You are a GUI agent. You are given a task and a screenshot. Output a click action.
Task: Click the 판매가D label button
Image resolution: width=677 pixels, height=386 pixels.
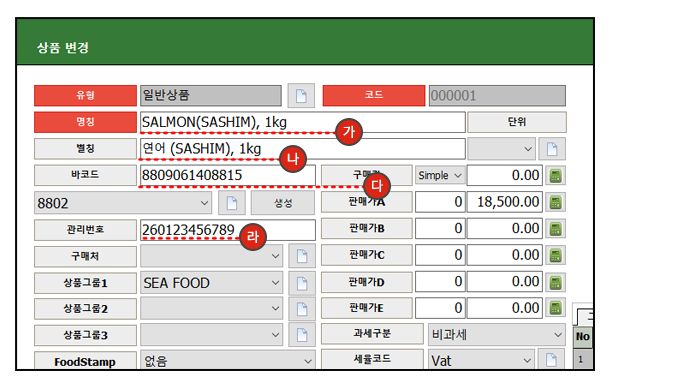click(367, 282)
